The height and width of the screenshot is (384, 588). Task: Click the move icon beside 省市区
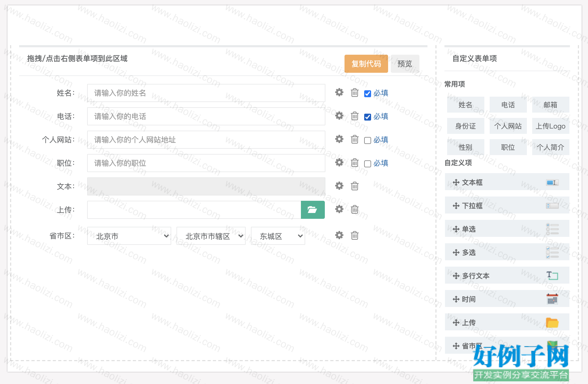[456, 346]
